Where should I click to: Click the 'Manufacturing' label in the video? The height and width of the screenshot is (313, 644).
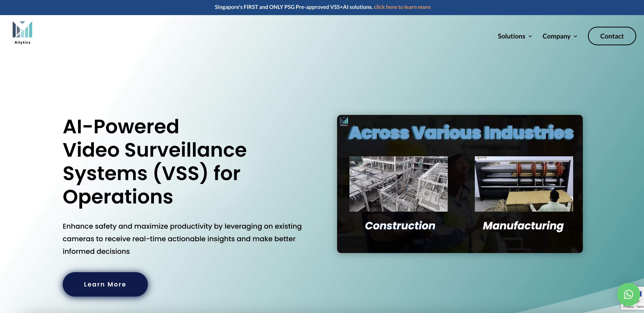point(523,226)
